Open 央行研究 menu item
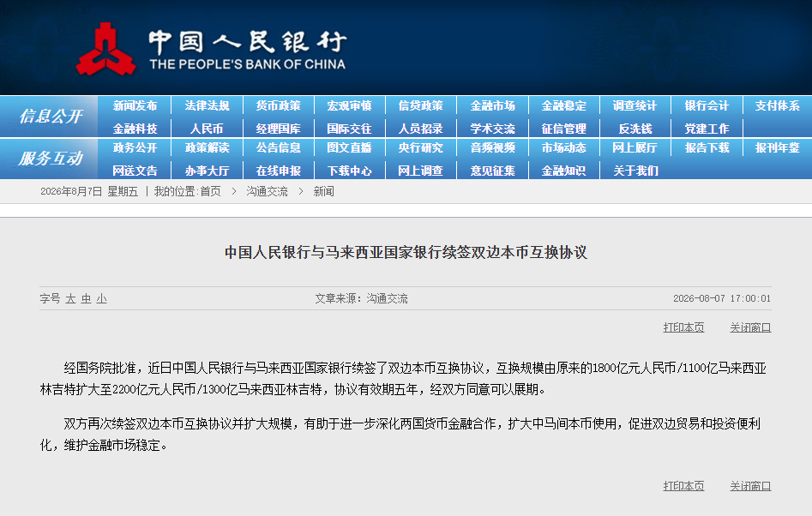 coord(420,148)
